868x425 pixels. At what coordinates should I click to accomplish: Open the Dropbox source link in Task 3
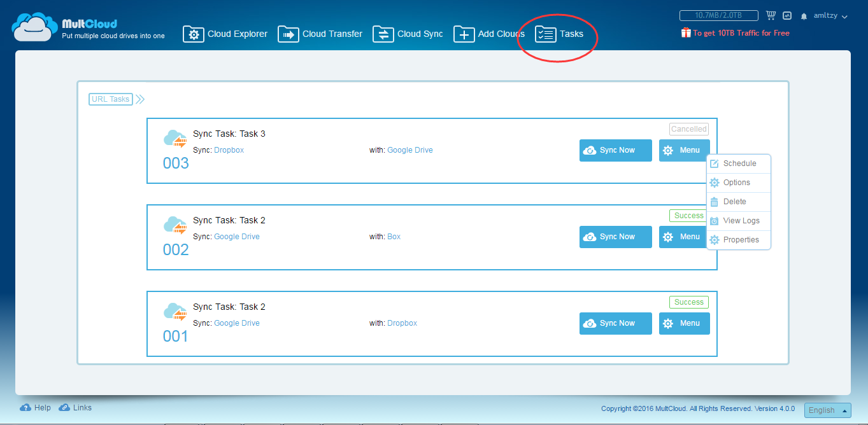(x=229, y=150)
